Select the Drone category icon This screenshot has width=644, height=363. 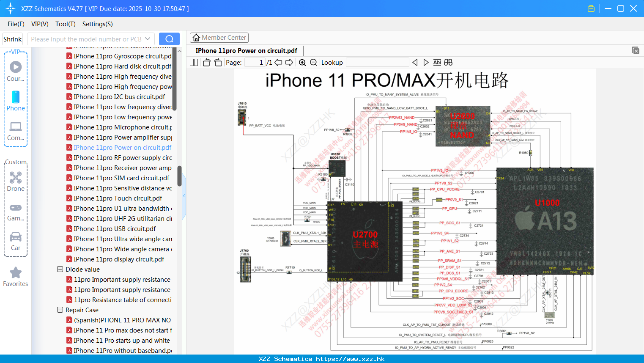16,181
